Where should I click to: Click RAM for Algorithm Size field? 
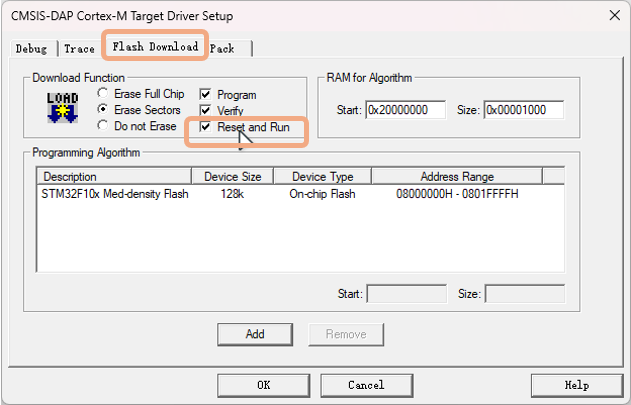point(524,110)
